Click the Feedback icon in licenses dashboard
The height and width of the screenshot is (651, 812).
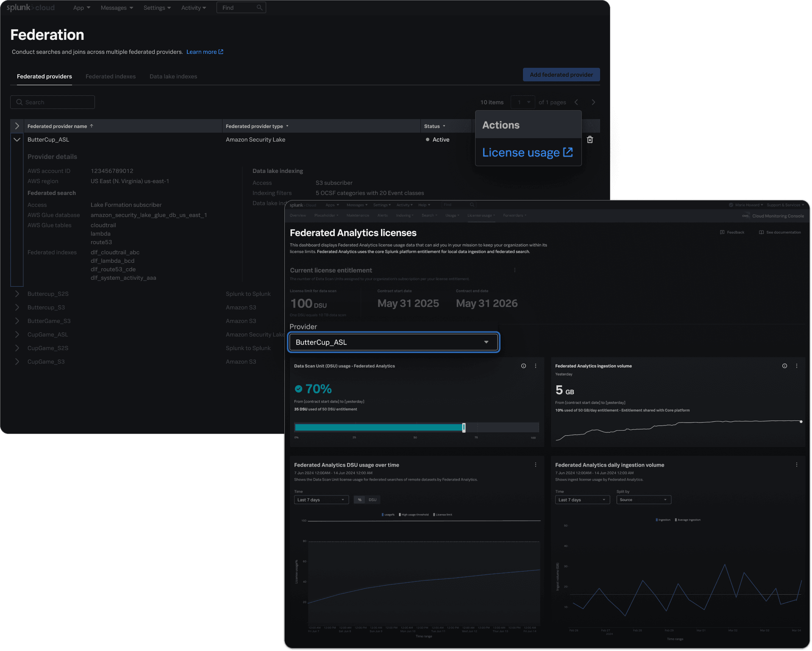[722, 232]
